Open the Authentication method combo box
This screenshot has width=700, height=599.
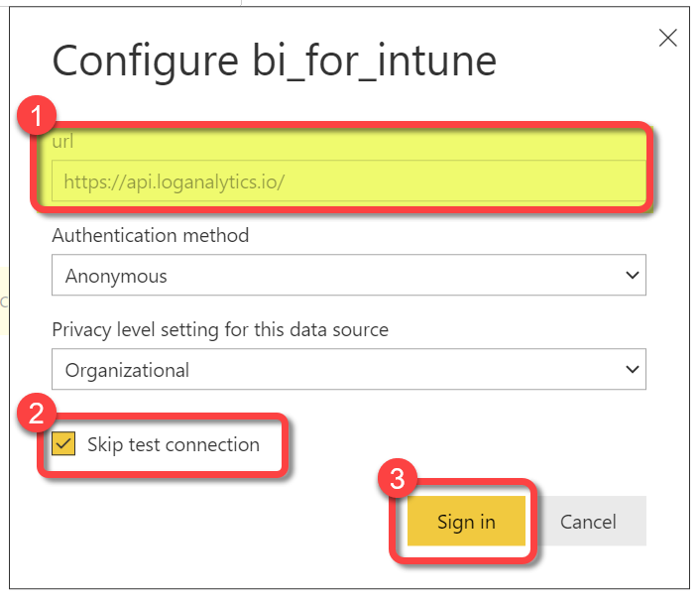click(348, 276)
